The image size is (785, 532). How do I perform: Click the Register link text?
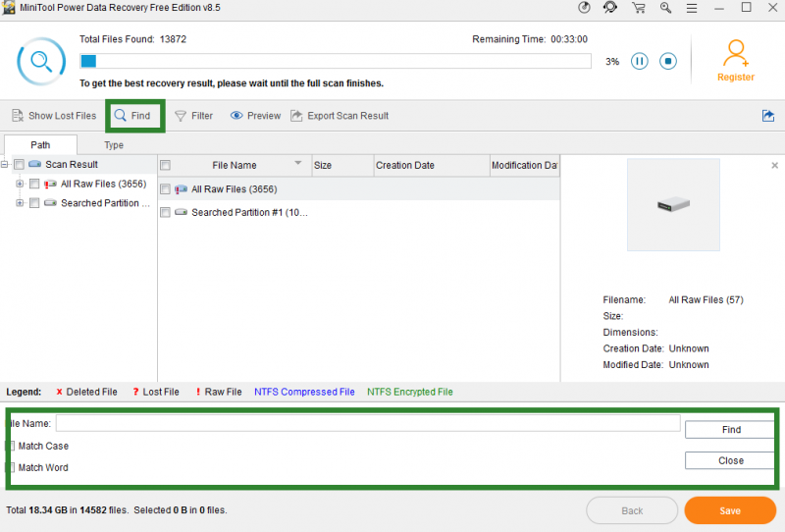(735, 78)
